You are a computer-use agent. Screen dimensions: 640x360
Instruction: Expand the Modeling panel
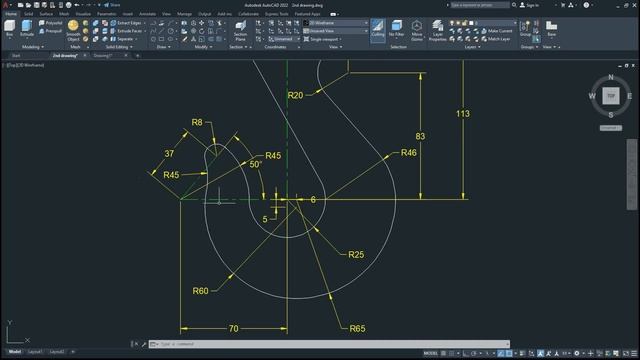coord(33,47)
